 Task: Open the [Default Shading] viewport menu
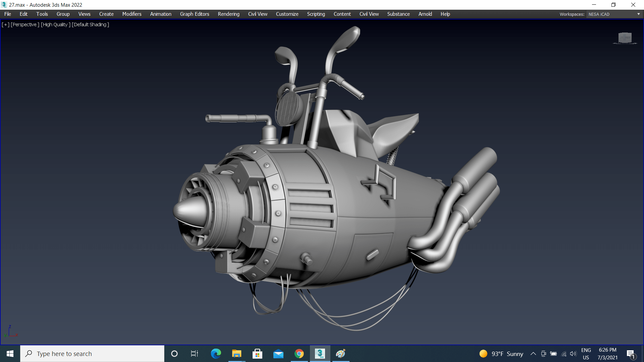click(x=90, y=24)
